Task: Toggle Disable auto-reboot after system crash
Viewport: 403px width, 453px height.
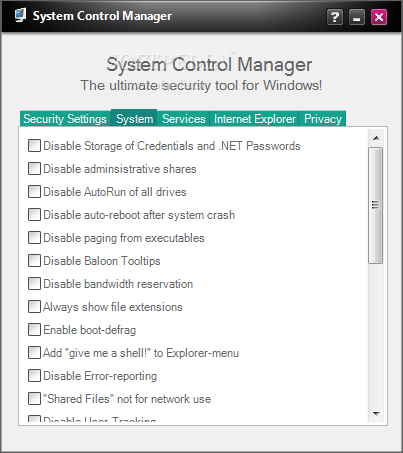Action: click(34, 215)
